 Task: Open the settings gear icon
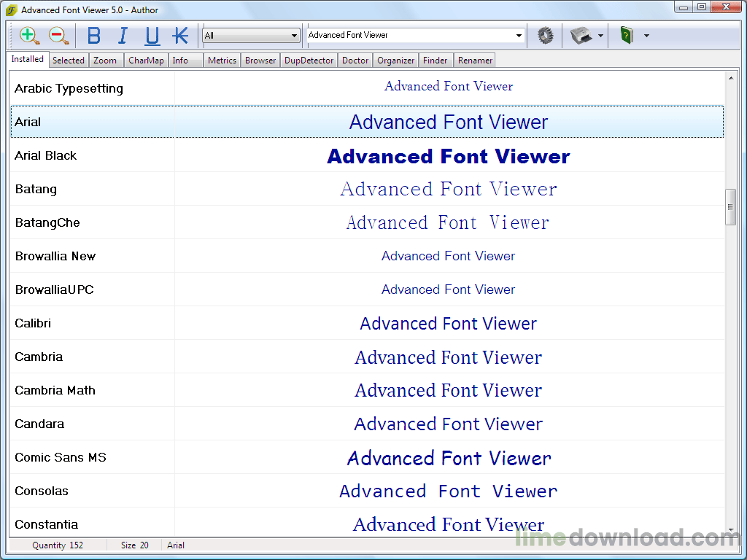coord(545,36)
